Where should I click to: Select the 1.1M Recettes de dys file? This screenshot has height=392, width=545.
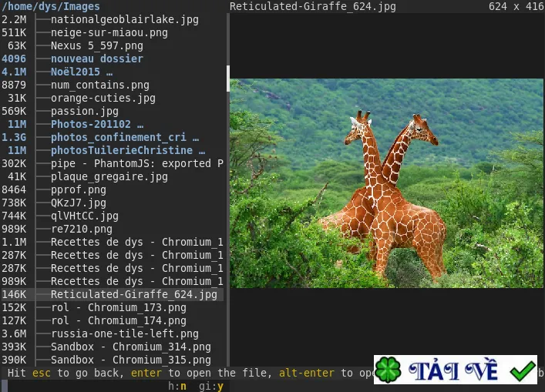(x=137, y=242)
